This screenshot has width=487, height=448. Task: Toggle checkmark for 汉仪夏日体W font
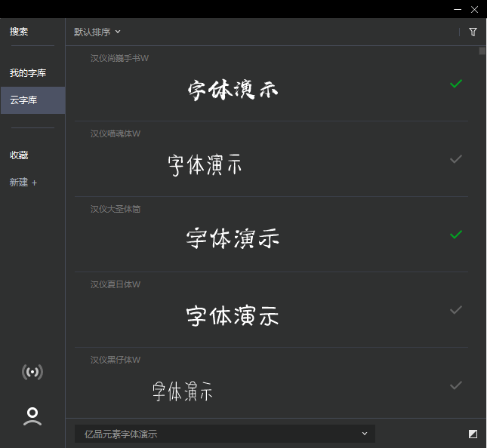point(456,310)
